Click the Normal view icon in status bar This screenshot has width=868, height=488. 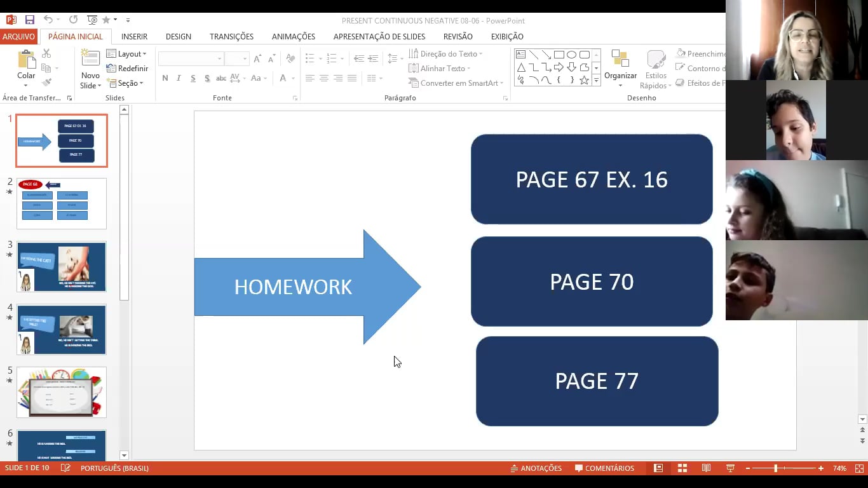tap(658, 468)
